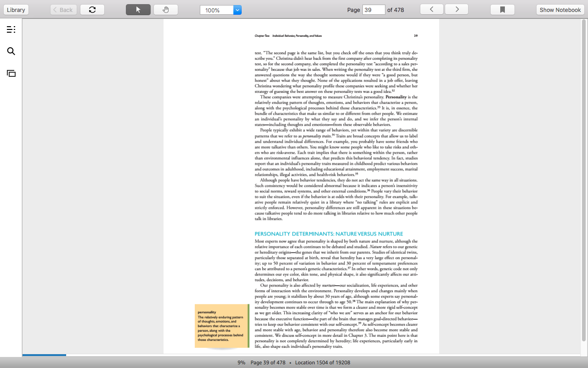Screen dimensions: 588x368
Task: Go to next page with right chevron
Action: [x=457, y=9]
